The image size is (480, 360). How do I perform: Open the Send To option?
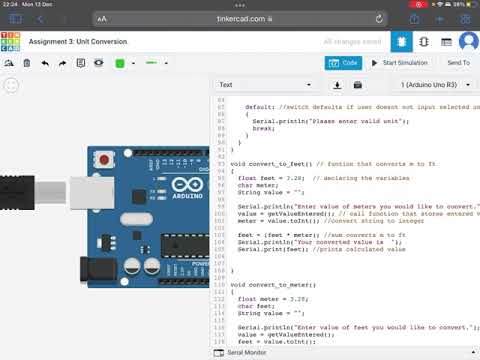coord(459,63)
